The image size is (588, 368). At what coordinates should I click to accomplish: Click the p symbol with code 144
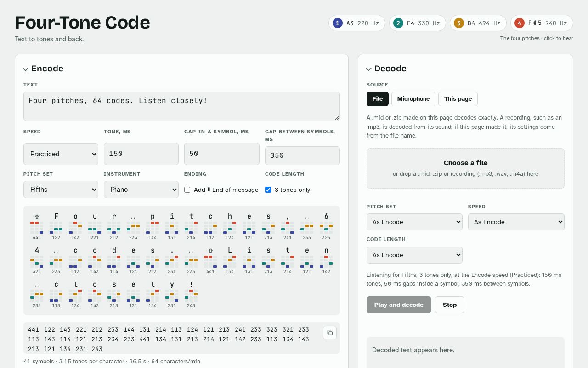[153, 226]
